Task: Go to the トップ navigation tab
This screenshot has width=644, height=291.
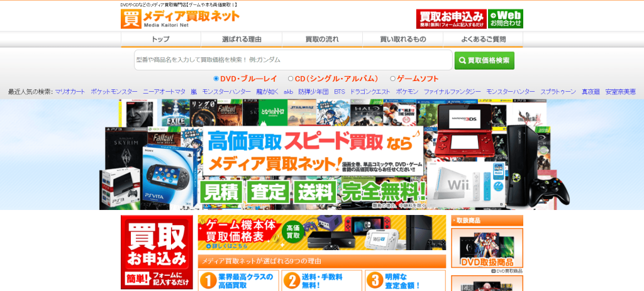Action: pos(160,40)
